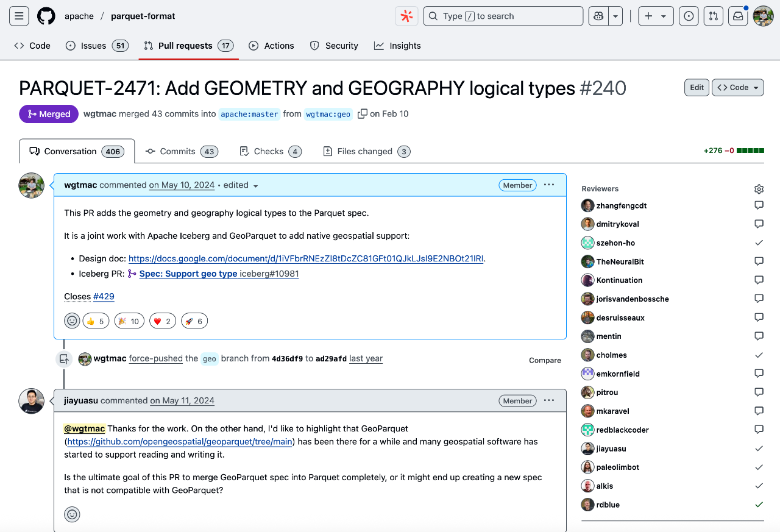Viewport: 780px width, 532px height.
Task: Toggle the rocket reaction with 6
Action: (194, 321)
